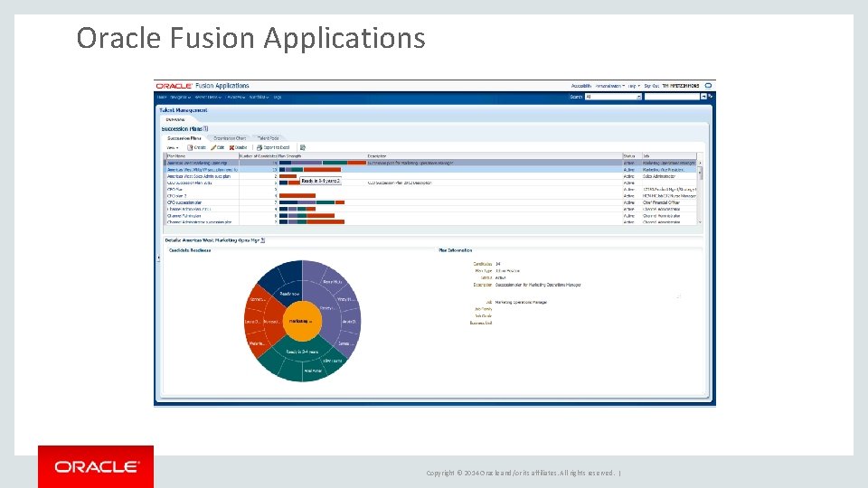Expand the Help menu in header

pyautogui.click(x=634, y=86)
